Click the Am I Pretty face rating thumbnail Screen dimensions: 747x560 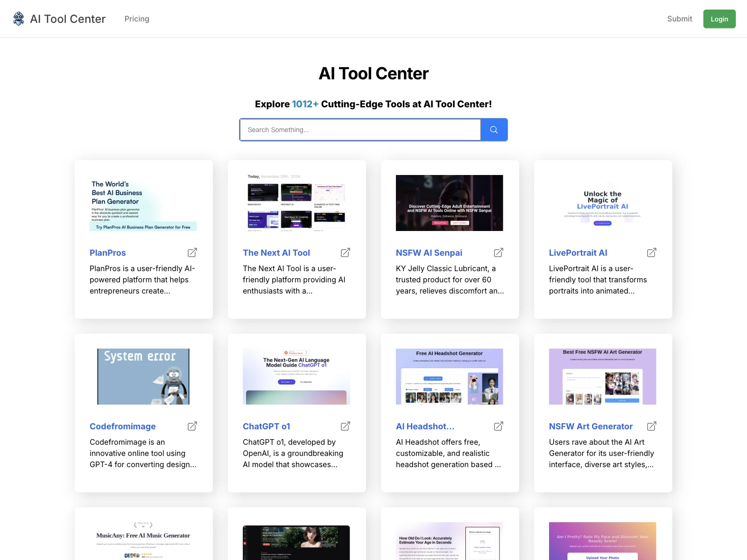coord(603,541)
